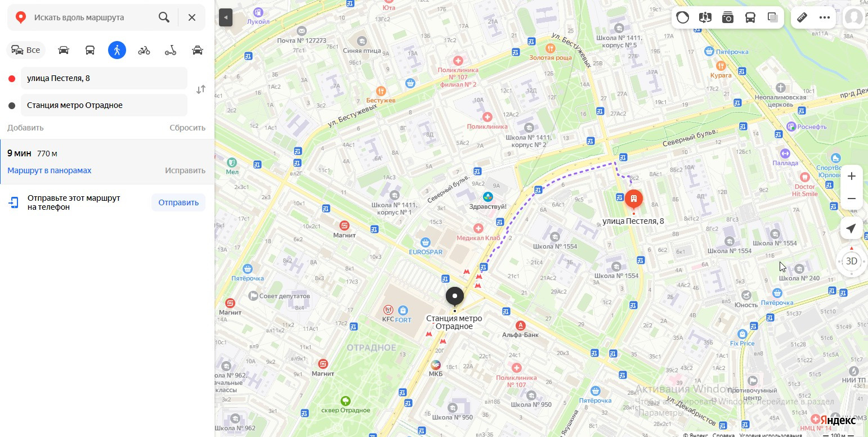Open the map layers selector

773,17
